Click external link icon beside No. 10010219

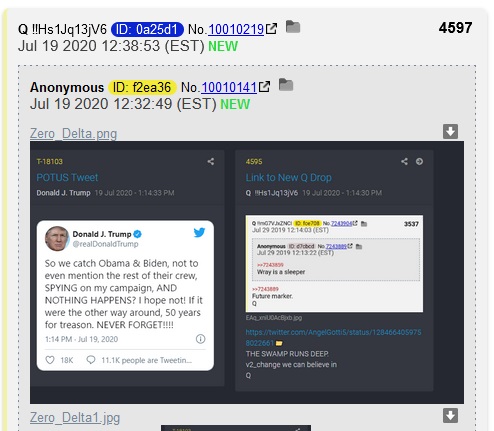(x=271, y=29)
